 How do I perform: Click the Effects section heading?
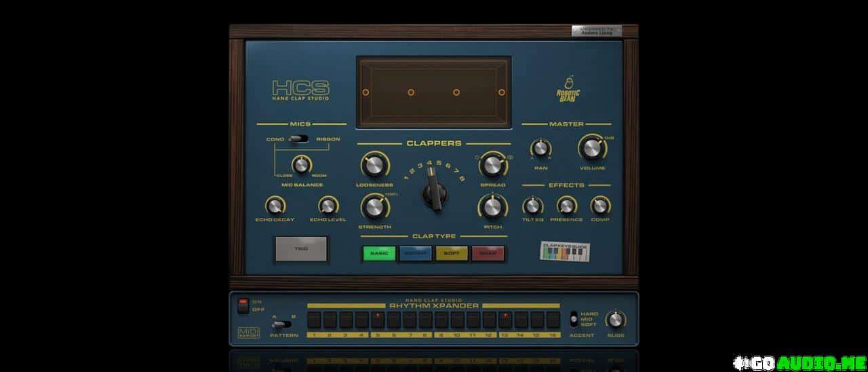coord(566,185)
